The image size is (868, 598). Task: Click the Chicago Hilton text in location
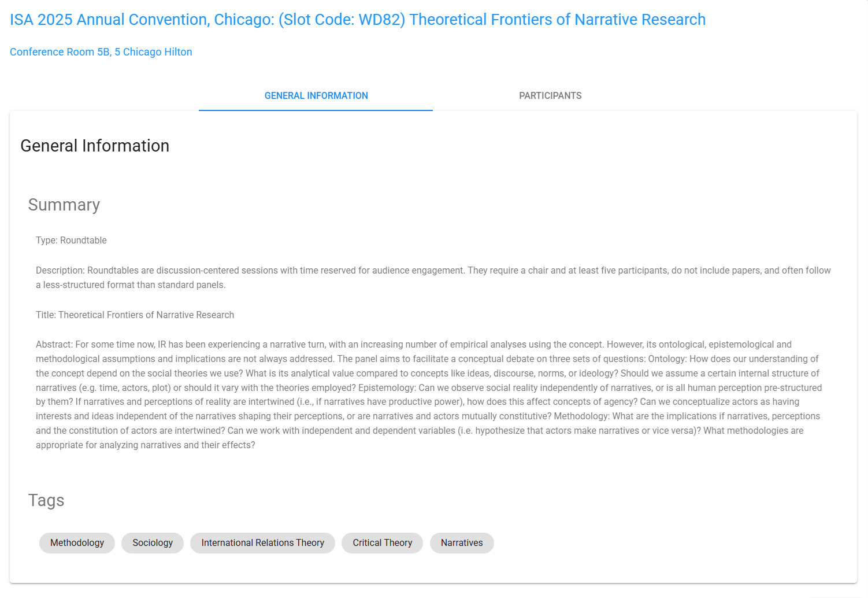coord(157,52)
